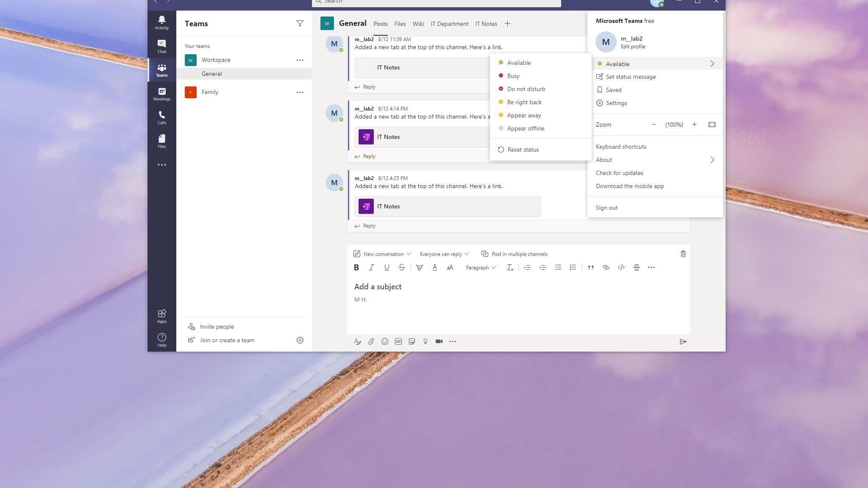The image size is (868, 488).
Task: Discard the draft with the trash icon
Action: point(683,254)
